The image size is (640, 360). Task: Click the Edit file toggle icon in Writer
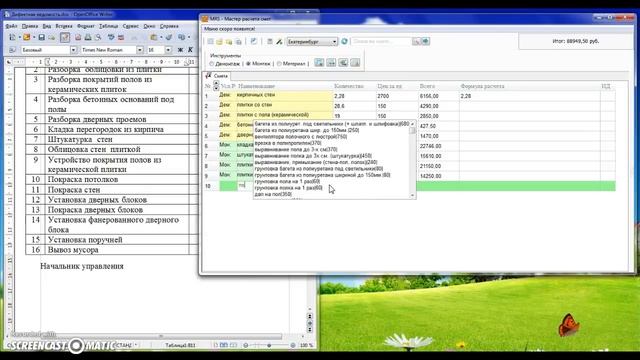coord(65,38)
